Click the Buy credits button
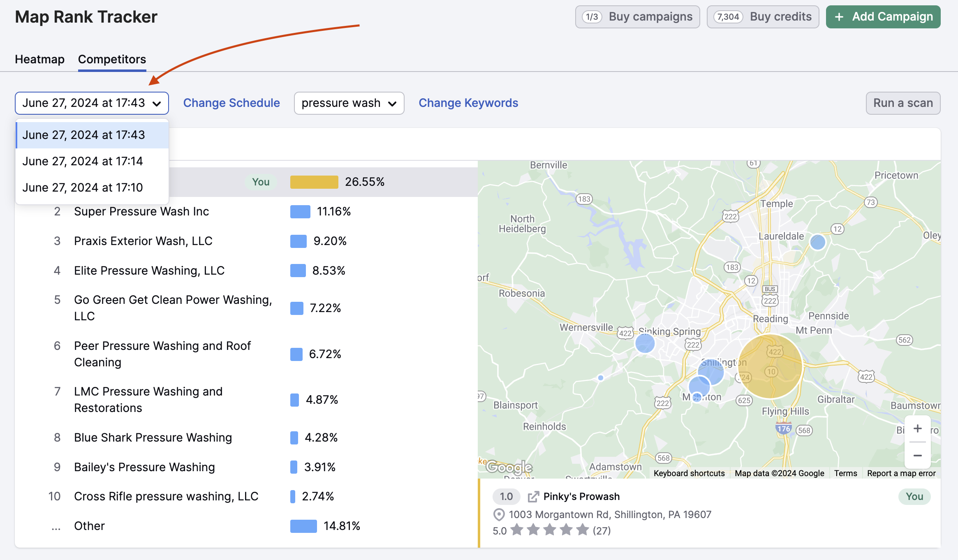 [763, 17]
